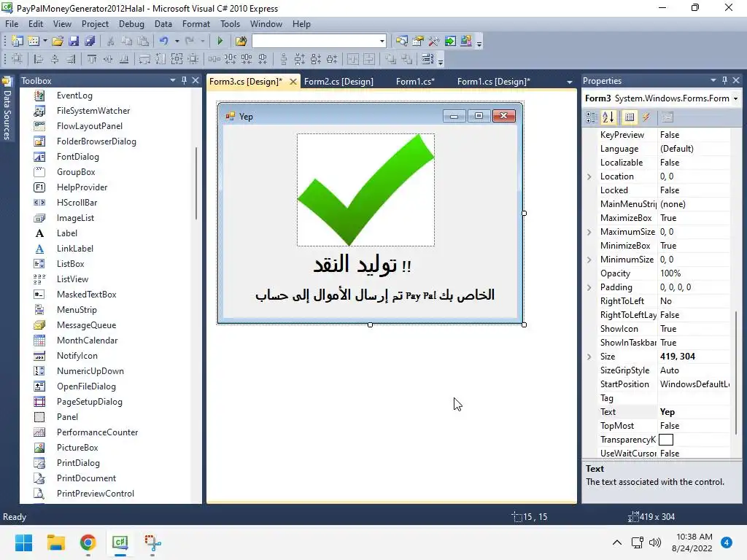Click Align Centers layout icon
747x560 pixels.
(55, 59)
